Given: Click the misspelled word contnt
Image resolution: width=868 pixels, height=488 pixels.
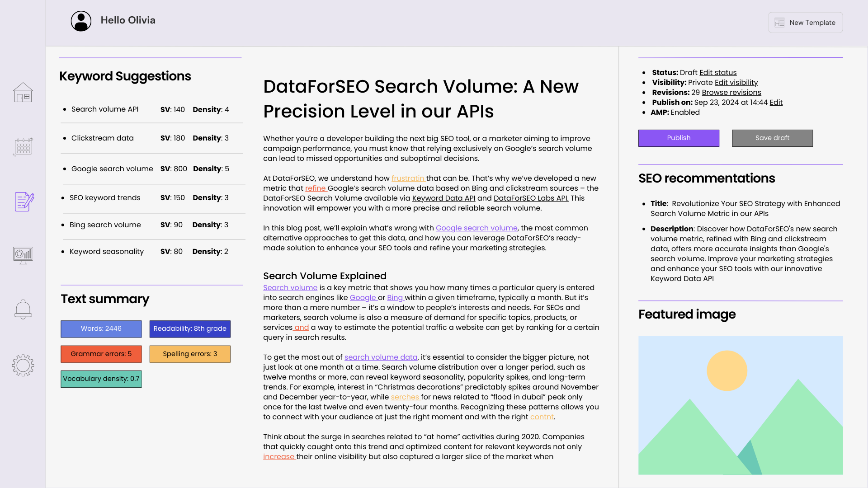Looking at the screenshot, I should click(x=542, y=417).
